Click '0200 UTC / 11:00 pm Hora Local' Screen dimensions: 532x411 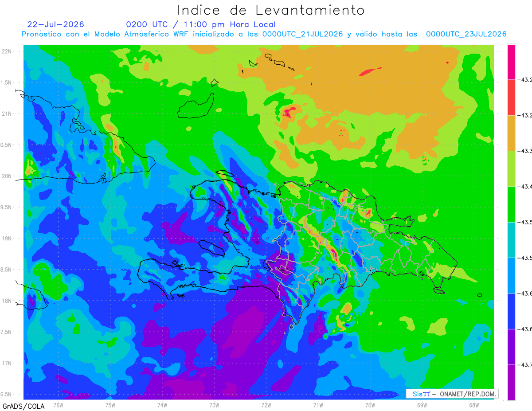[x=201, y=24]
